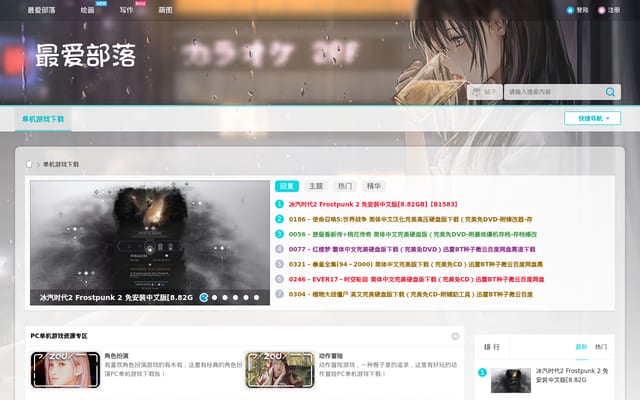Select the fifth carousel dot
Screen dimensions: 640x400
tap(246, 298)
